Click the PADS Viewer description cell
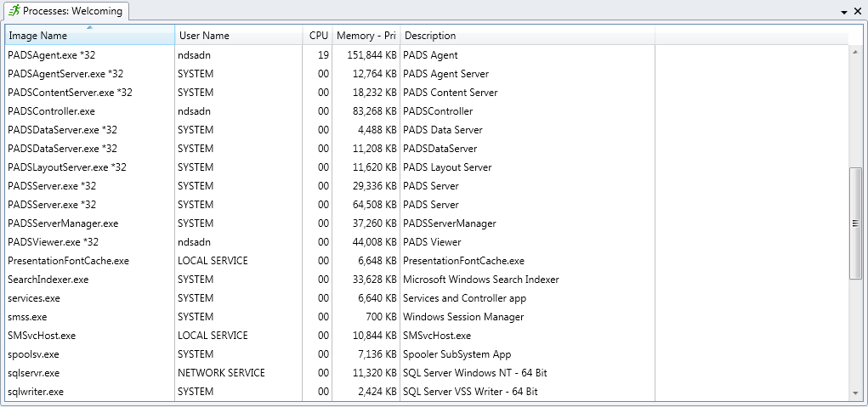 432,242
